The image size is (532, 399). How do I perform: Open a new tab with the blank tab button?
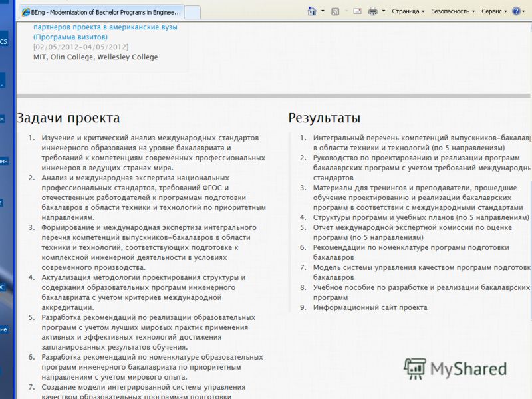[x=192, y=13]
